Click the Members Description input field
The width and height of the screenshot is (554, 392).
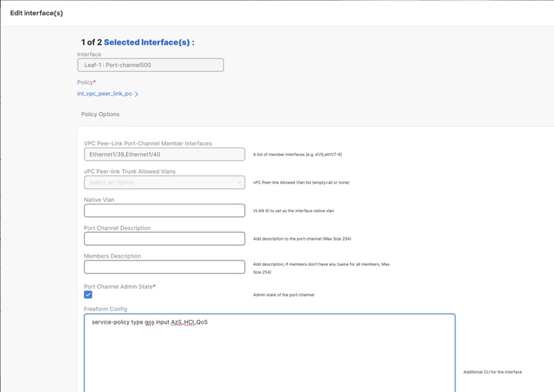165,267
